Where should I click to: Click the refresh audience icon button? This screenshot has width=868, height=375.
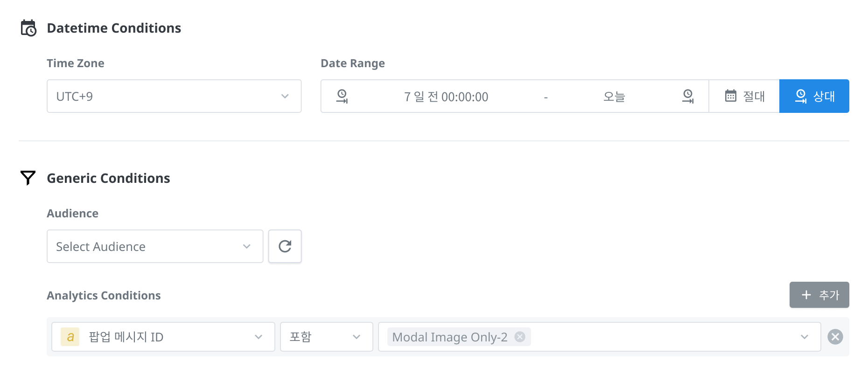(285, 246)
